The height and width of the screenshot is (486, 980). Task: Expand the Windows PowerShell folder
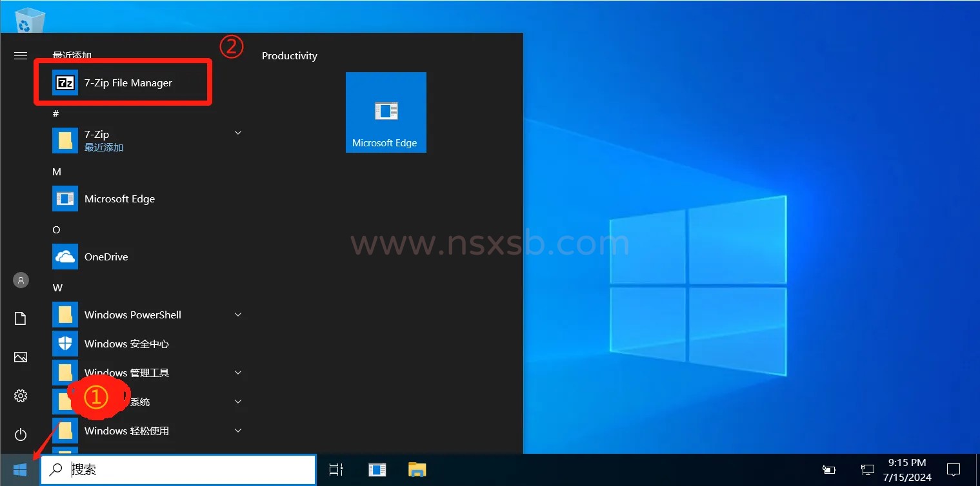coord(238,315)
